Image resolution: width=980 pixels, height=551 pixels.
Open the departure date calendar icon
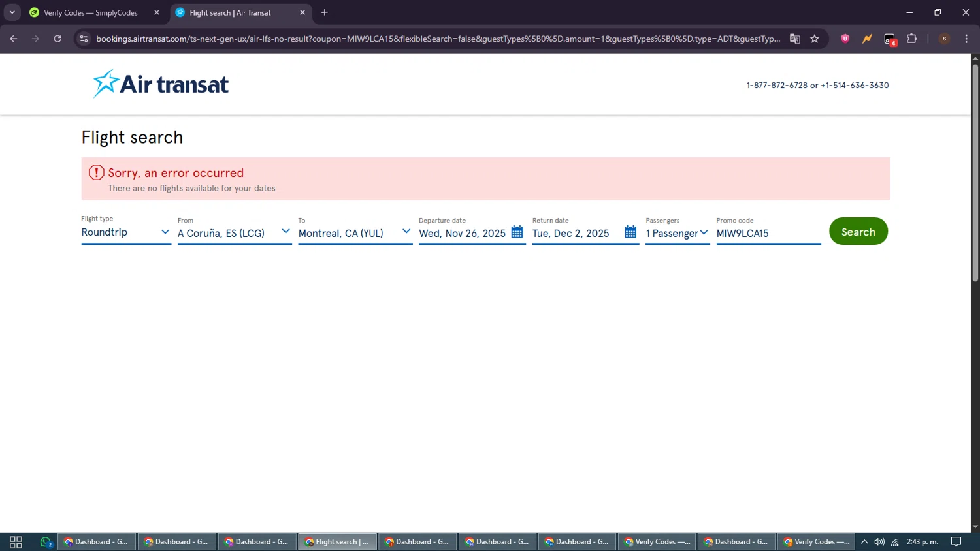(x=517, y=232)
